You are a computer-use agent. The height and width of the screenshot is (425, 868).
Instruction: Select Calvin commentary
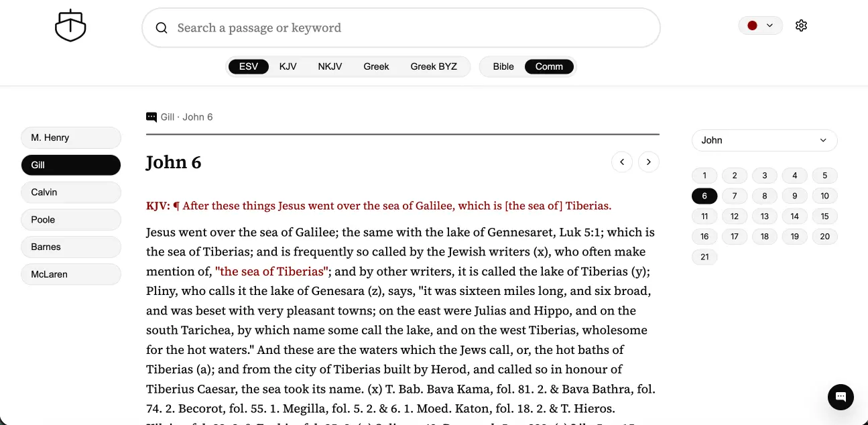71,192
